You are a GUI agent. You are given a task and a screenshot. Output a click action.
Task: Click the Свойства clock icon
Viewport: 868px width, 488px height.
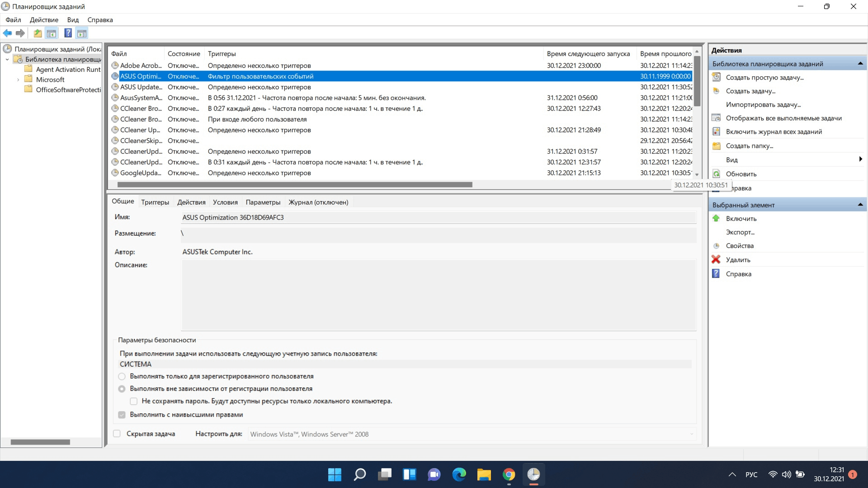pos(716,246)
